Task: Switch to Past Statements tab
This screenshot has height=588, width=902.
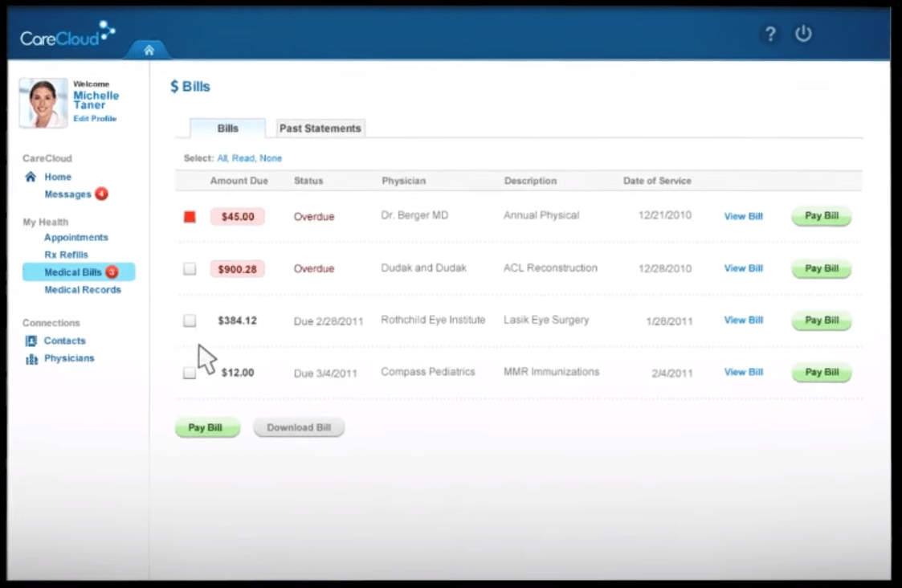Action: click(x=320, y=129)
